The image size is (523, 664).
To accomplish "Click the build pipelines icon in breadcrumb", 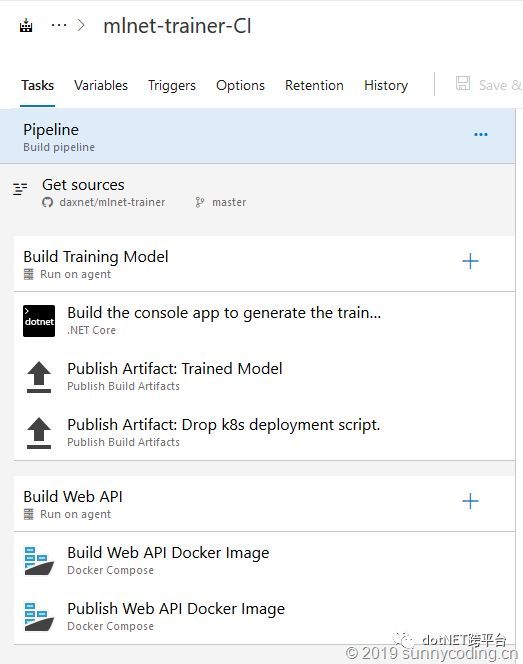I will [x=26, y=26].
